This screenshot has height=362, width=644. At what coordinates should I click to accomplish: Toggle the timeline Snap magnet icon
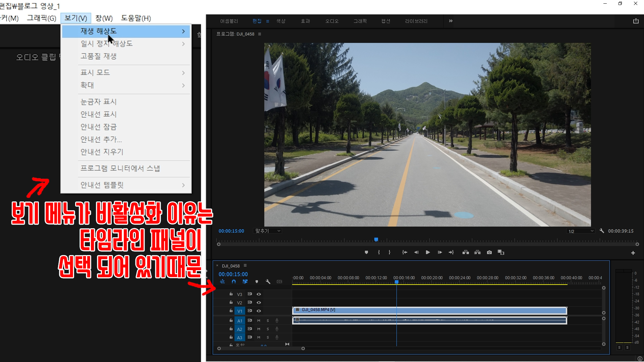[x=234, y=282]
